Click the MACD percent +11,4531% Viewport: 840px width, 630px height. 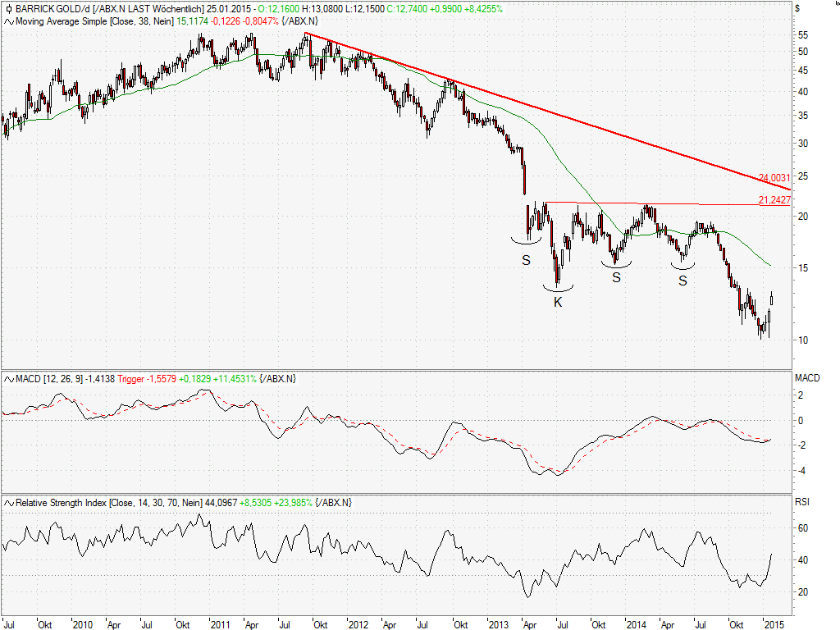[x=235, y=379]
